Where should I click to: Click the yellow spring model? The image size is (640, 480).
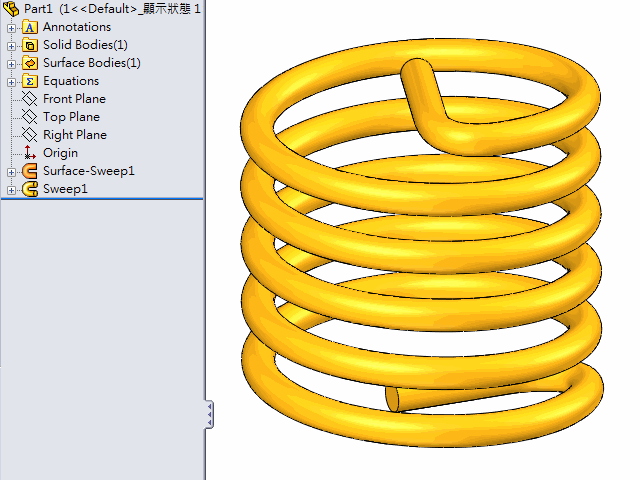[421, 243]
